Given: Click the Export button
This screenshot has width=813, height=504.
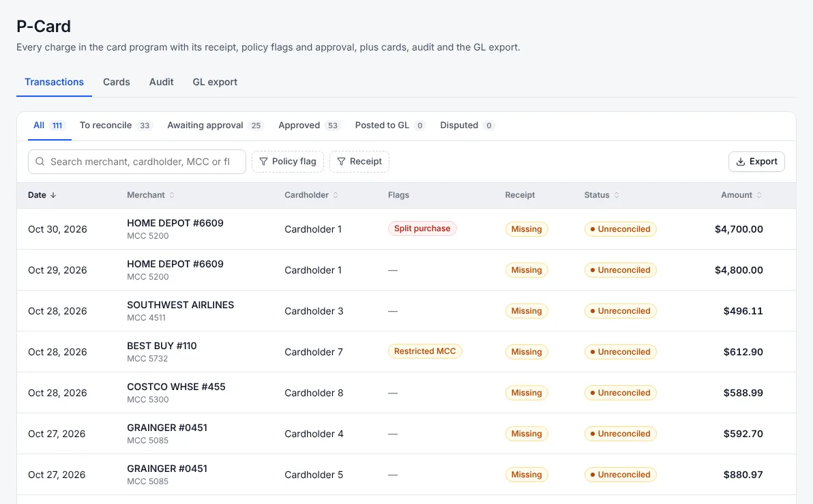Looking at the screenshot, I should [x=756, y=162].
